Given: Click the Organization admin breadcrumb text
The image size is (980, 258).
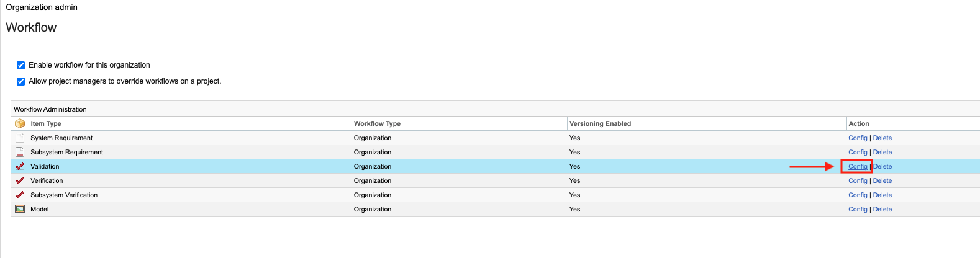Looking at the screenshot, I should tap(42, 7).
